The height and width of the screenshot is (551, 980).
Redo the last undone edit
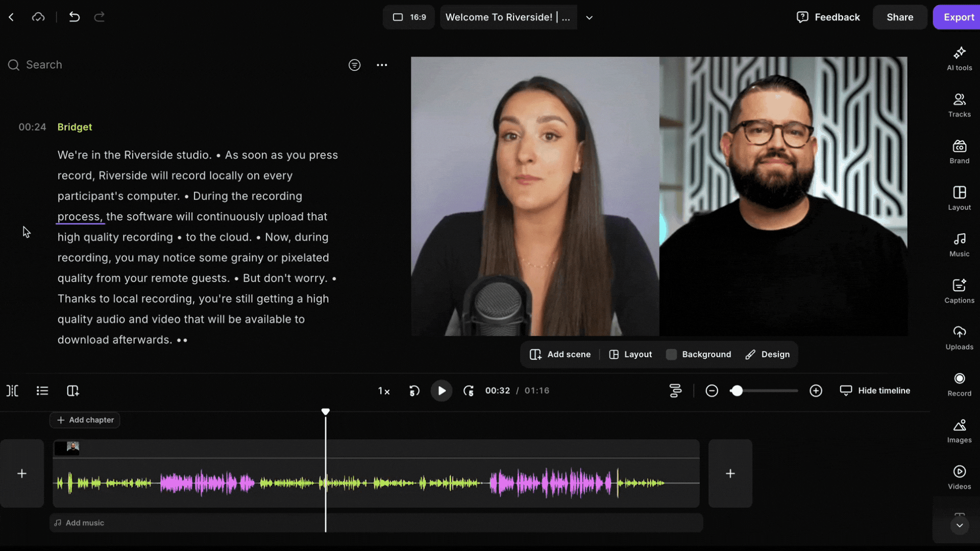click(x=100, y=17)
